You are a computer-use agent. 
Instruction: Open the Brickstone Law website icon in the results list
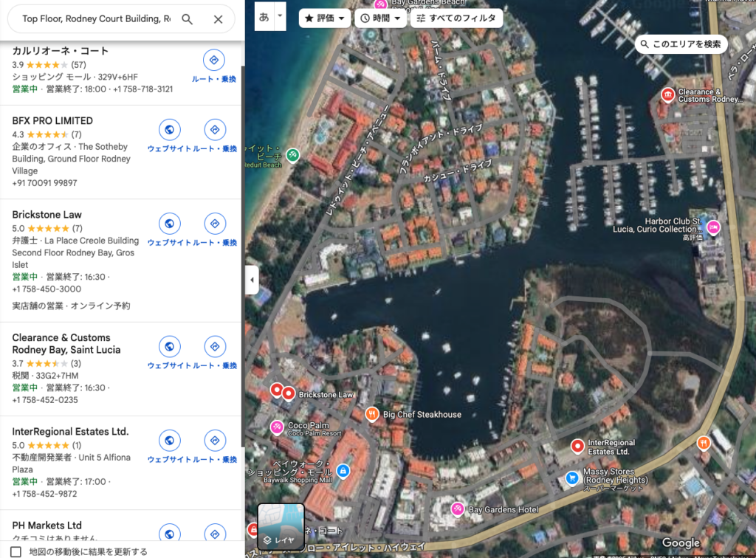(x=170, y=224)
